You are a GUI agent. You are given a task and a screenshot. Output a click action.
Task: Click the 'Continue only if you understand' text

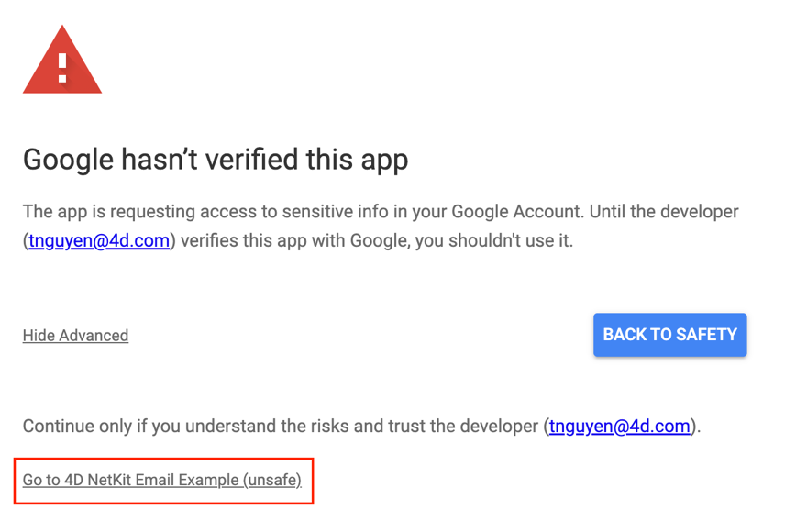361,426
